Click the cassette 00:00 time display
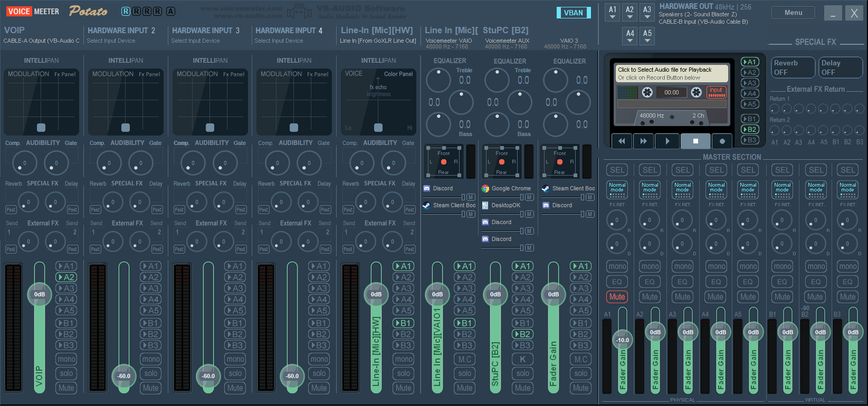Viewport: 868px width, 406px height. [672, 92]
